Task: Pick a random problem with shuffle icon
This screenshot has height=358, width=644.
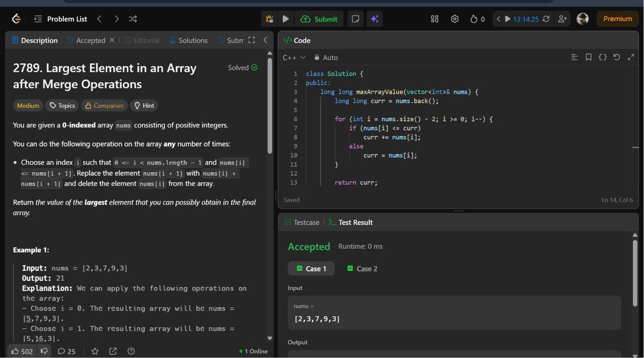Action: coord(133,19)
